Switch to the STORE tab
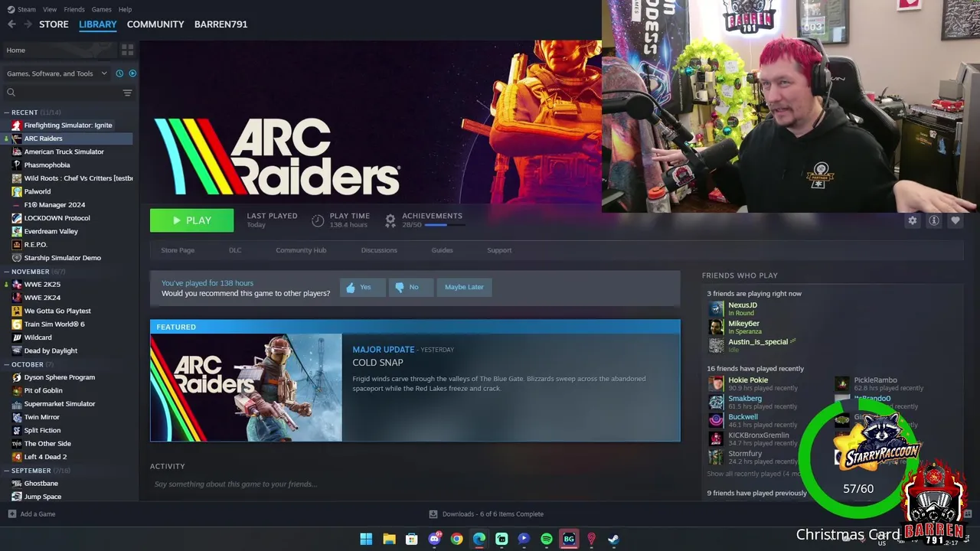This screenshot has height=551, width=980. (54, 24)
